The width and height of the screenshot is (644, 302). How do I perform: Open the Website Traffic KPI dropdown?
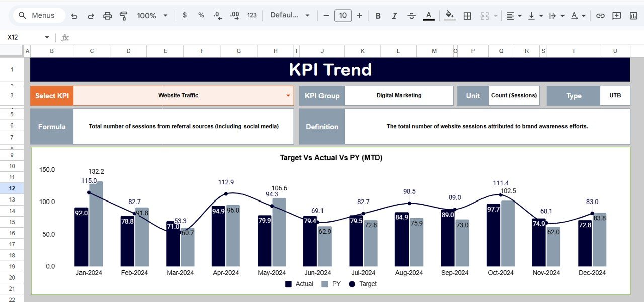[x=288, y=95]
